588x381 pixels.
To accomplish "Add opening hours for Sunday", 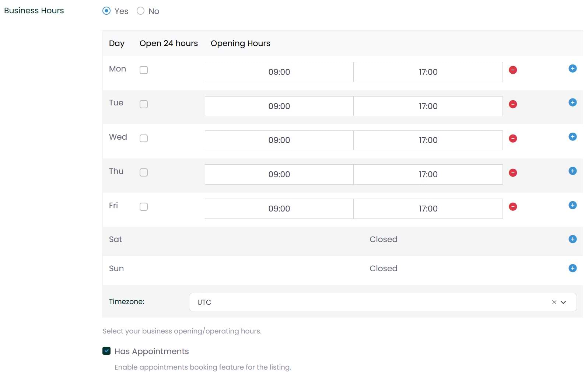I will [572, 268].
